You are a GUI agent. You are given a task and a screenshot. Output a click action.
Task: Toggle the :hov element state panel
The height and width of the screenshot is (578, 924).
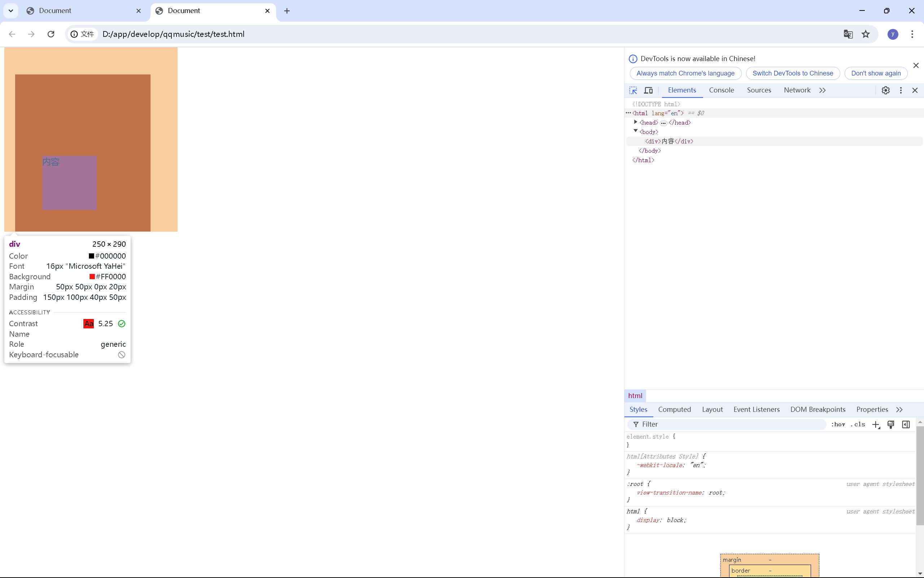[x=838, y=424]
